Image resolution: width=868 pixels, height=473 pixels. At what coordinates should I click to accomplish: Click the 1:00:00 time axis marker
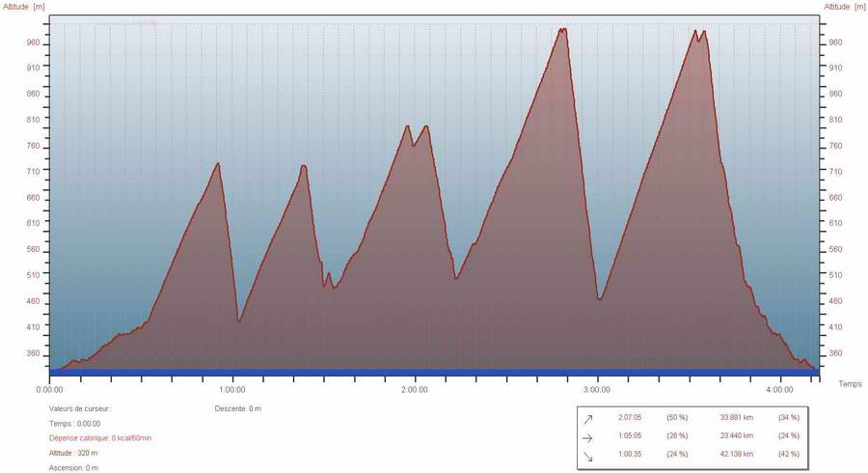tap(231, 390)
